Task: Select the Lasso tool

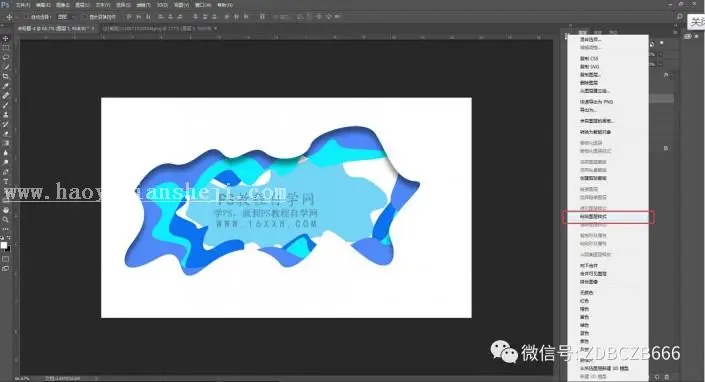Action: pyautogui.click(x=5, y=58)
